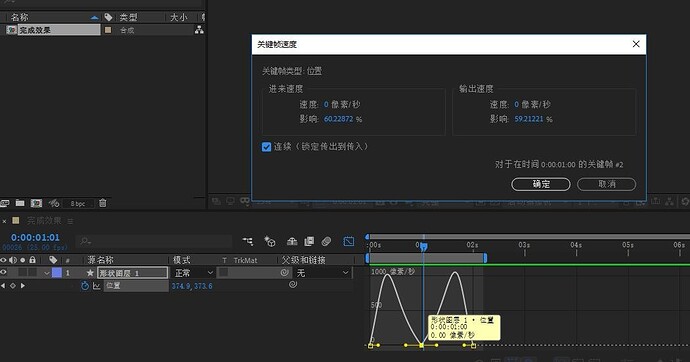Viewport: 690px width, 362px height.
Task: Toggle the 连续 (锁定传出到传入) checkbox
Action: point(266,147)
